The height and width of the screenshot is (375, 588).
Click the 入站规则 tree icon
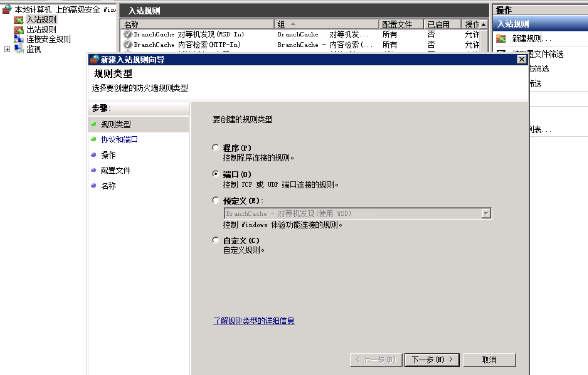(19, 20)
